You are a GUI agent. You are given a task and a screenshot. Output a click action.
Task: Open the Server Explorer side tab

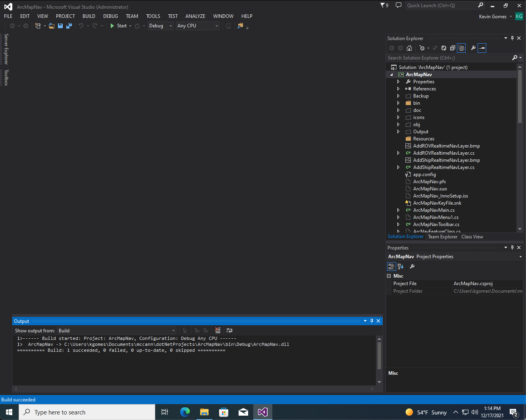click(x=6, y=49)
